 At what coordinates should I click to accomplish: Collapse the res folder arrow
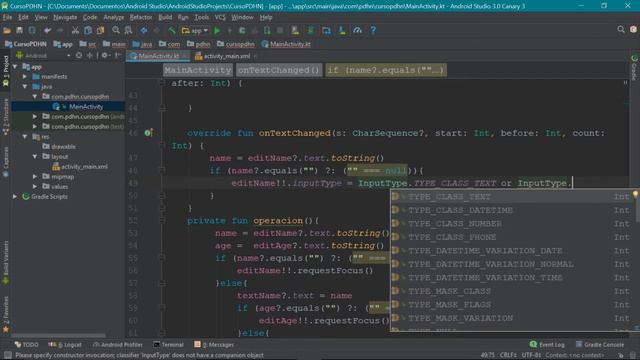tap(25, 137)
